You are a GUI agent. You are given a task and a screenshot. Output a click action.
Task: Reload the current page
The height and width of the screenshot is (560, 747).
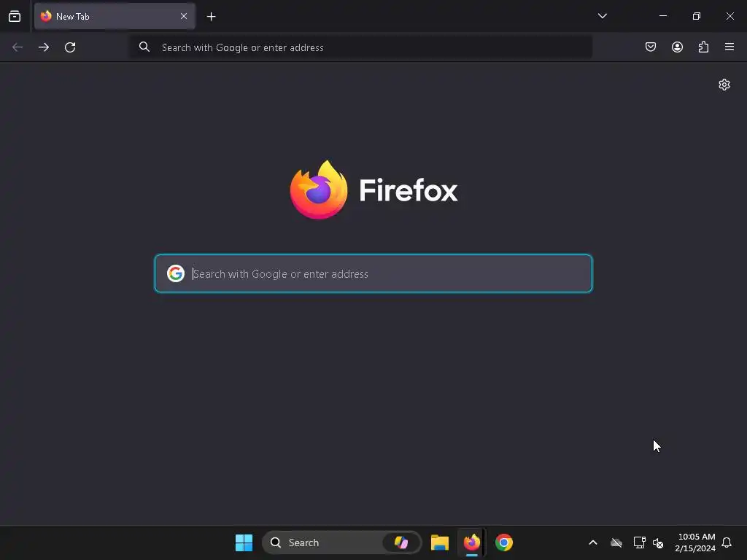point(70,47)
